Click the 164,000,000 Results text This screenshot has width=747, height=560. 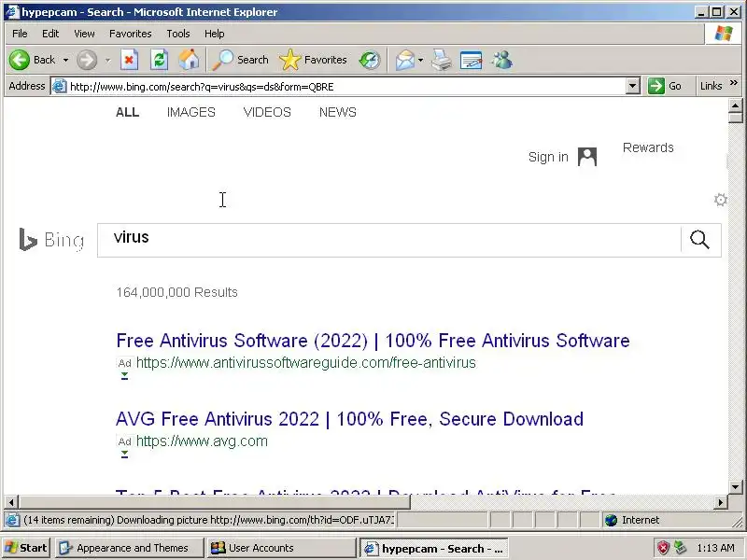[x=176, y=292]
